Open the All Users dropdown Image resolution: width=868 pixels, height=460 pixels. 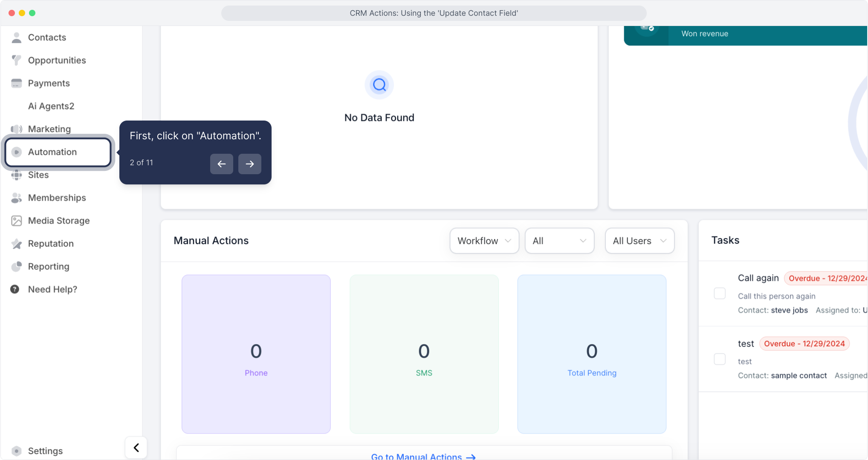pos(639,241)
